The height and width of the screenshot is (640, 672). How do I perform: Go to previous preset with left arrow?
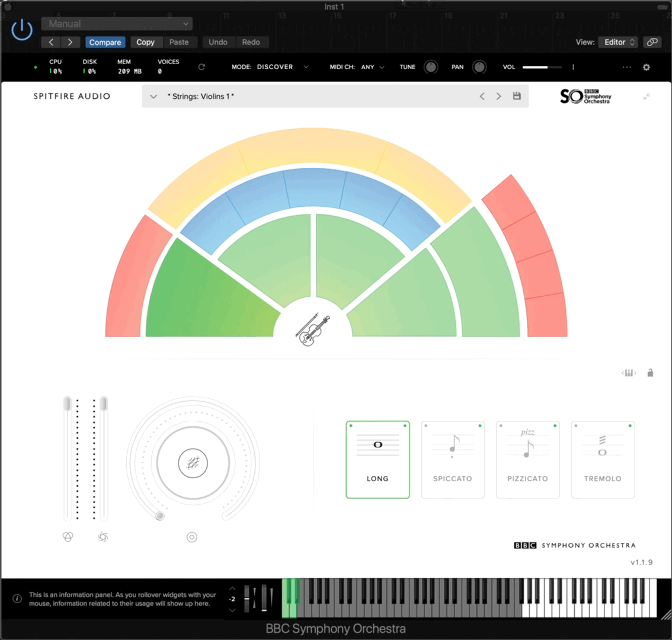pyautogui.click(x=51, y=42)
